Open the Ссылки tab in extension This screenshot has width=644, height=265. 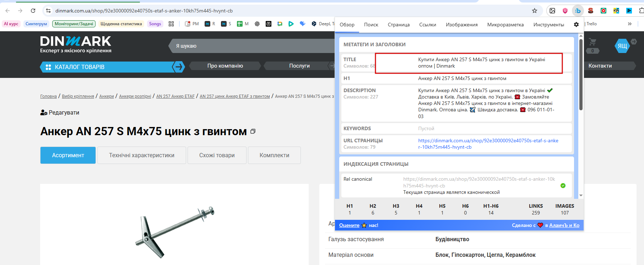click(428, 25)
